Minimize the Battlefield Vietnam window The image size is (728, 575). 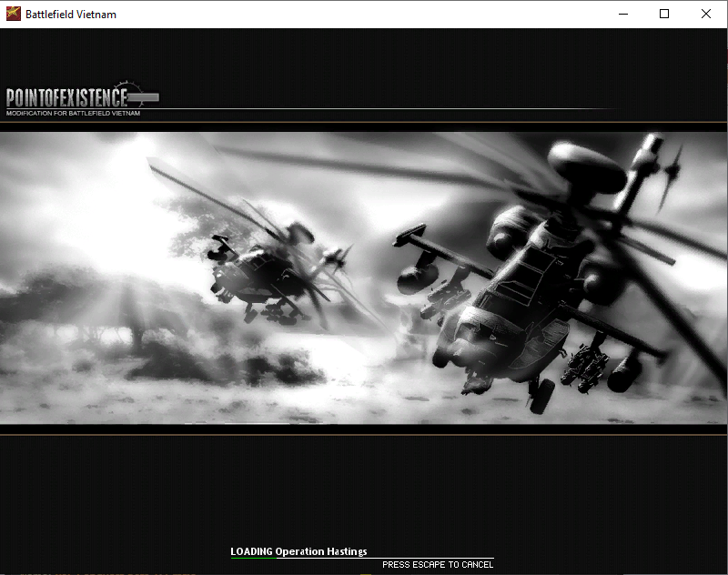point(623,14)
